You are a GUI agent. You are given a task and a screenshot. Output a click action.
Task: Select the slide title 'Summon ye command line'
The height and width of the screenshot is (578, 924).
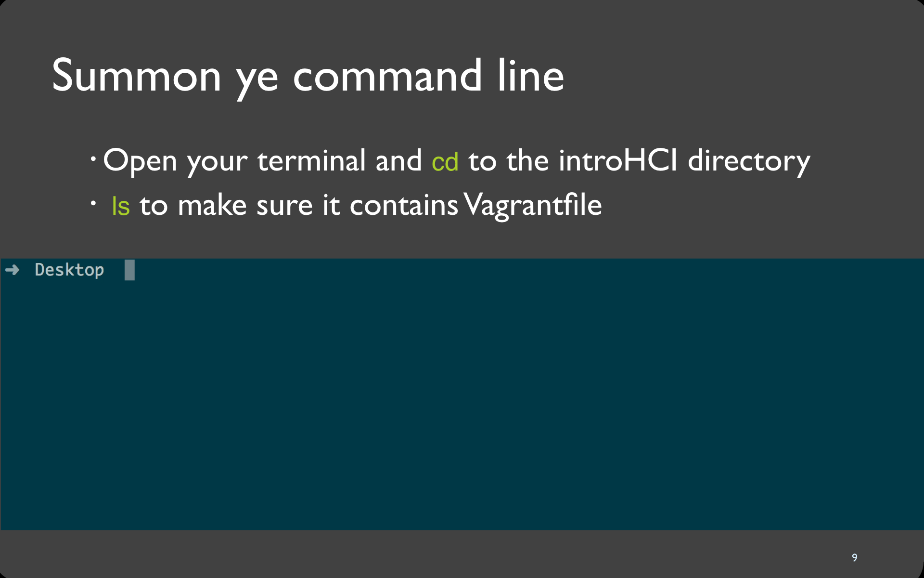tap(308, 77)
